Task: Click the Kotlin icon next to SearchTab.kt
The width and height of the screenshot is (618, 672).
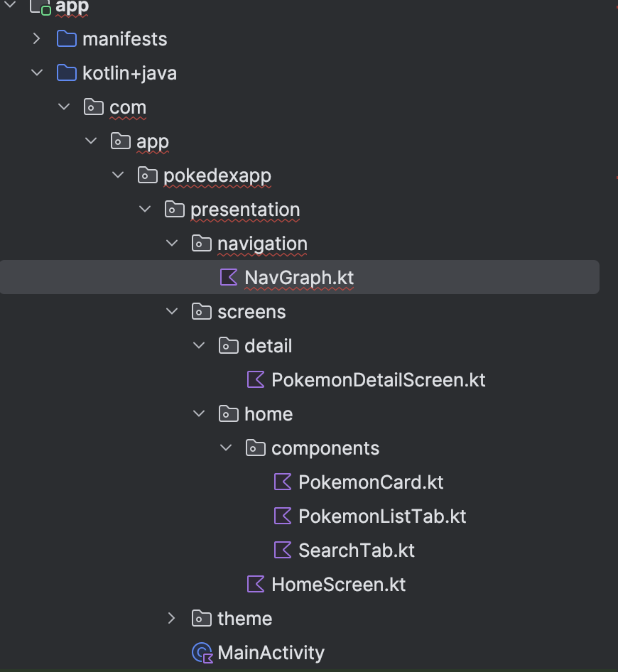Action: [x=283, y=550]
